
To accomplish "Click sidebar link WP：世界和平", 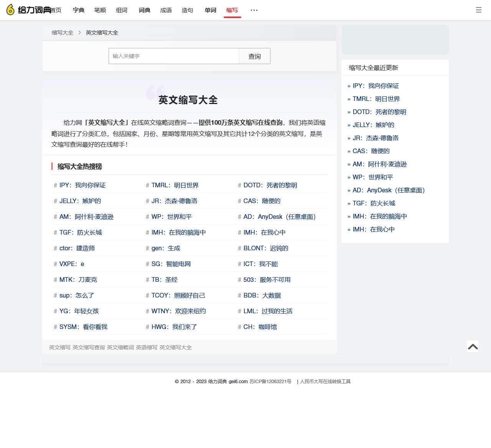I will coord(372,177).
